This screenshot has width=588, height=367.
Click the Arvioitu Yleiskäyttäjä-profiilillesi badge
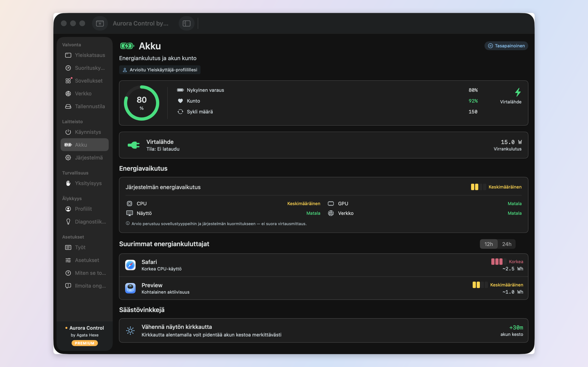pyautogui.click(x=160, y=70)
